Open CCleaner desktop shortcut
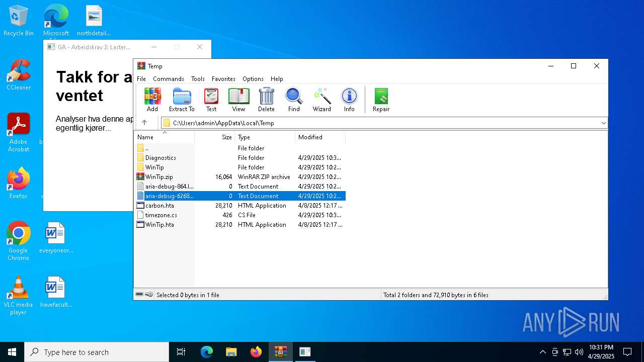644x362 pixels. [19, 75]
